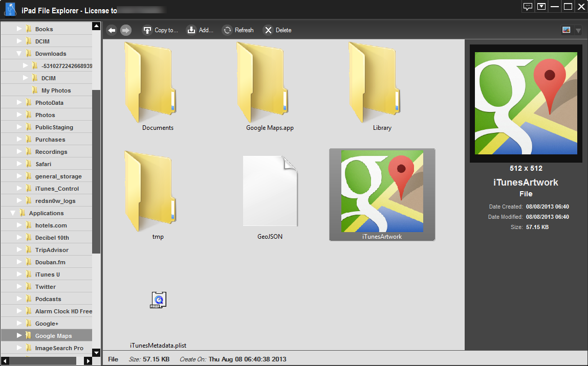Click the Add... toolbar button
Image resolution: width=588 pixels, height=366 pixels.
200,30
